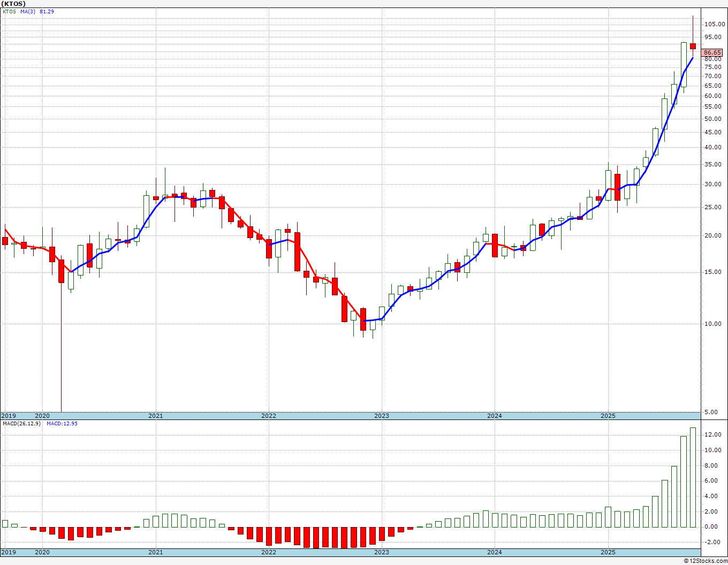Click the 105.00 price axis label
The height and width of the screenshot is (565, 728).
point(715,24)
